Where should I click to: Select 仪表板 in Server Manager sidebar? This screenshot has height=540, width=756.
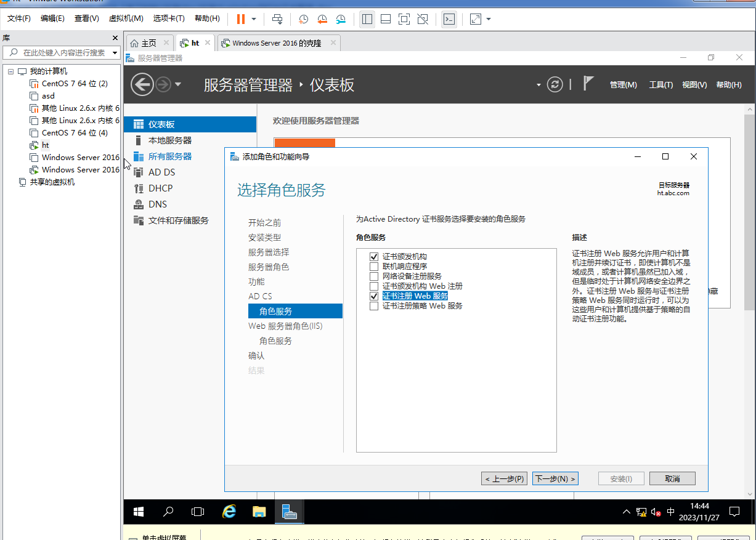pos(190,124)
